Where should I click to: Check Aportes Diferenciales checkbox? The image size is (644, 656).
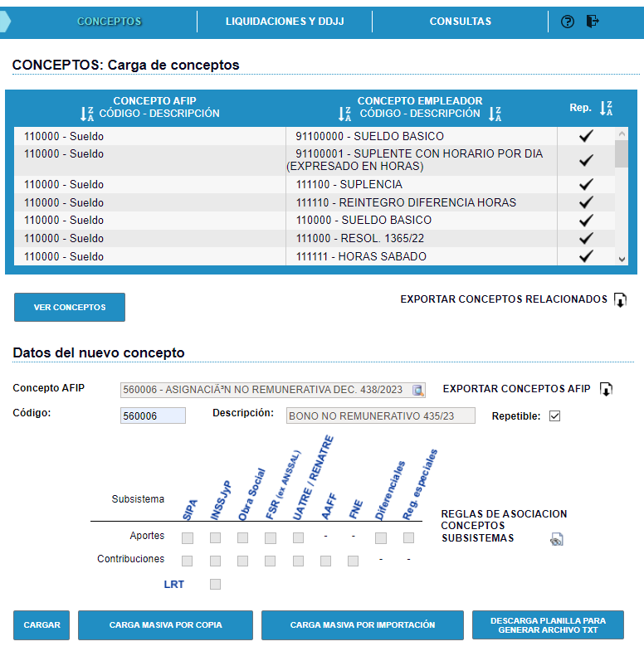click(x=381, y=537)
